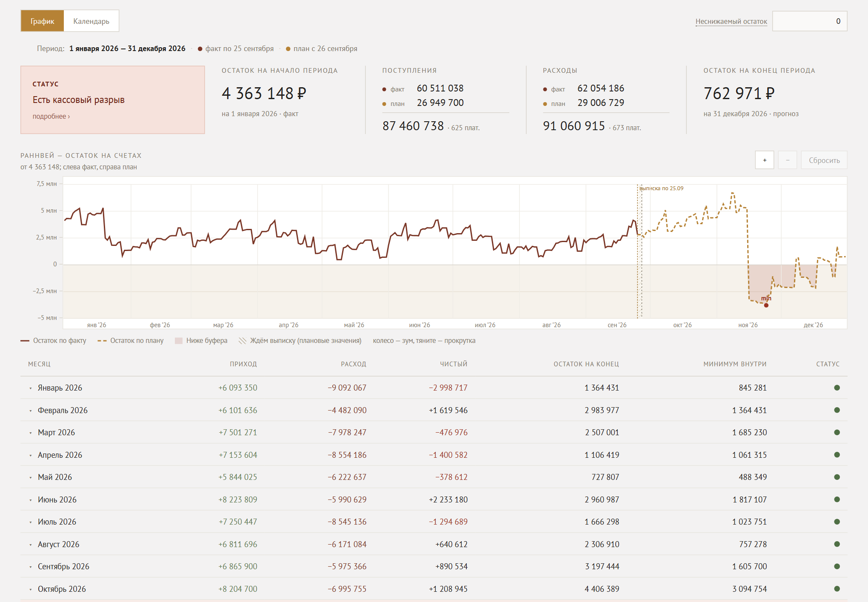Click the Приход column header

pos(243,364)
